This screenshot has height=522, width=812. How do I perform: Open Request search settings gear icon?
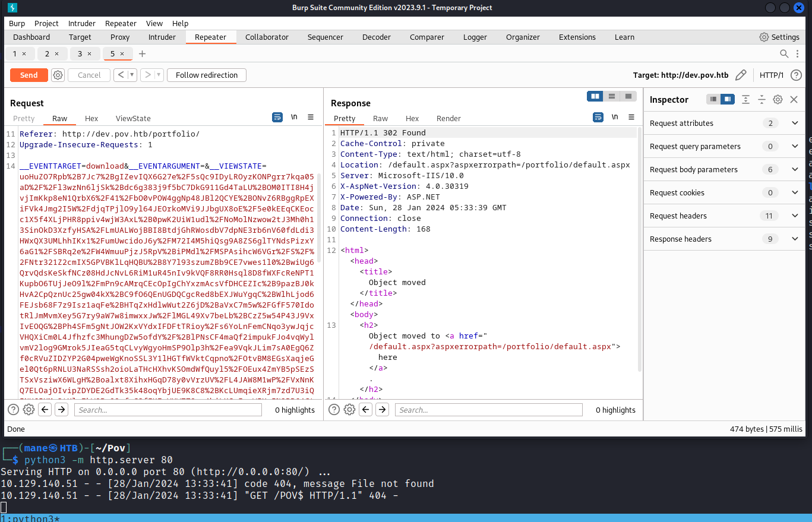(x=29, y=410)
